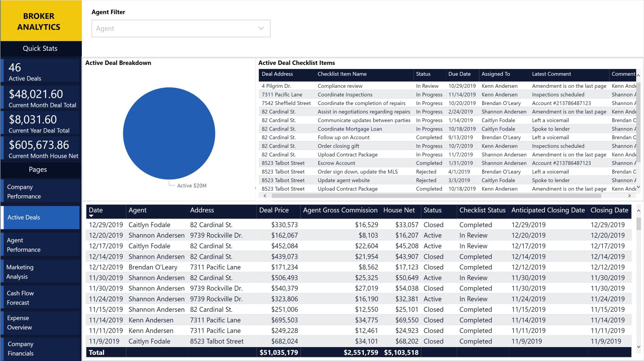Click the Agent dropdown chevron arrow
Image resolution: width=644 pixels, height=361 pixels.
(261, 29)
